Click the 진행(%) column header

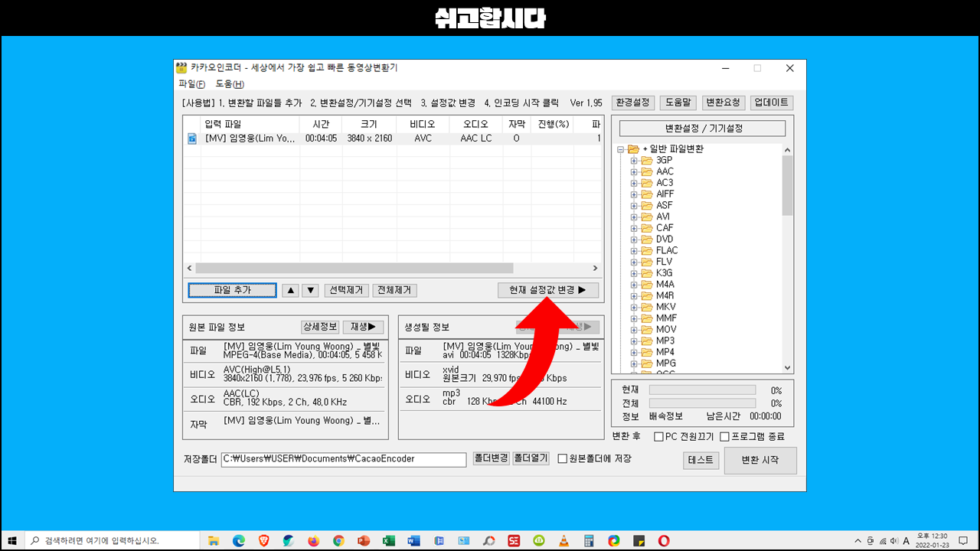[554, 124]
